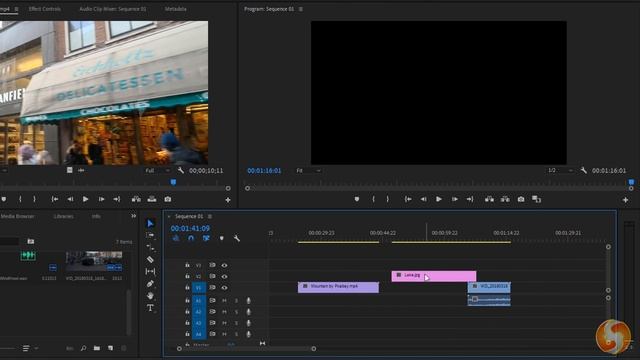Open Program: Sequence 01 panel menu
The width and height of the screenshot is (640, 360).
[301, 9]
